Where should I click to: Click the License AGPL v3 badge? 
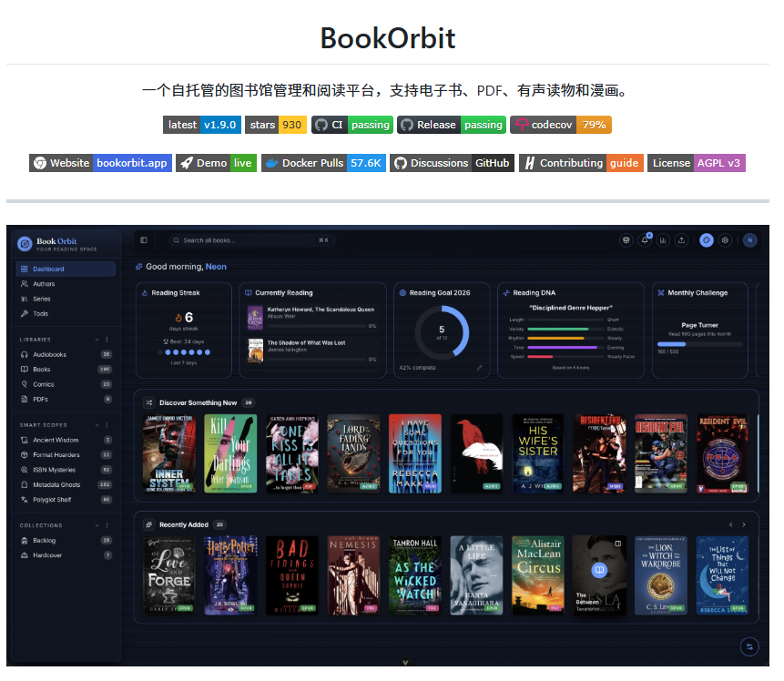tap(697, 163)
